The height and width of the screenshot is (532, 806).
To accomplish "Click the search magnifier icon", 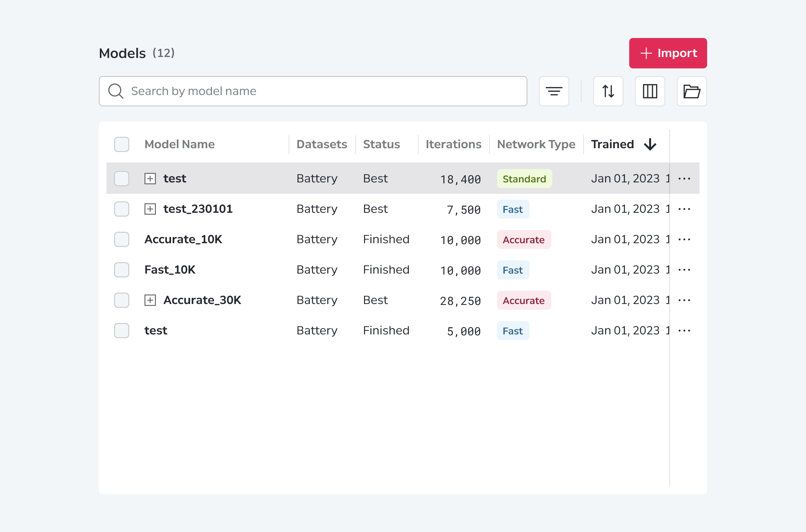I will click(x=116, y=91).
